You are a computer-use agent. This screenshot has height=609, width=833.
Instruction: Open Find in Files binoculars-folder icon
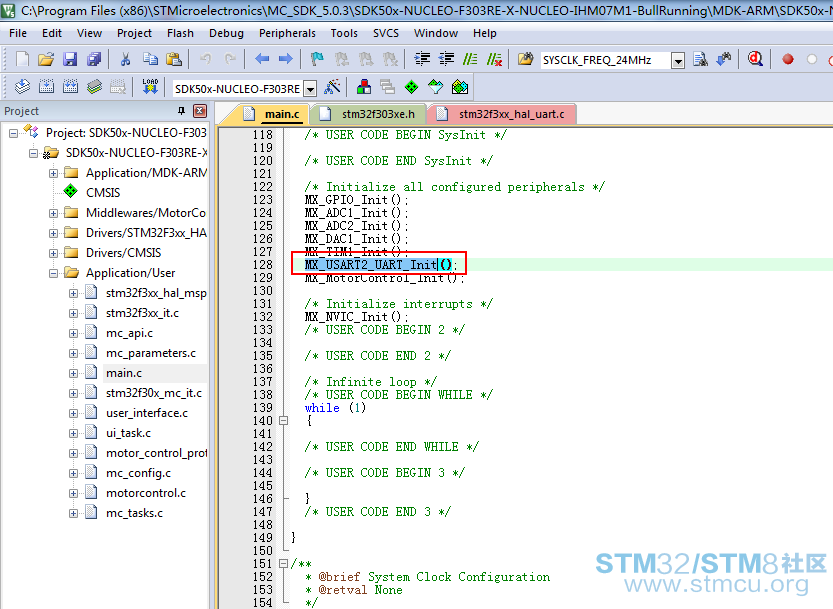(x=525, y=59)
